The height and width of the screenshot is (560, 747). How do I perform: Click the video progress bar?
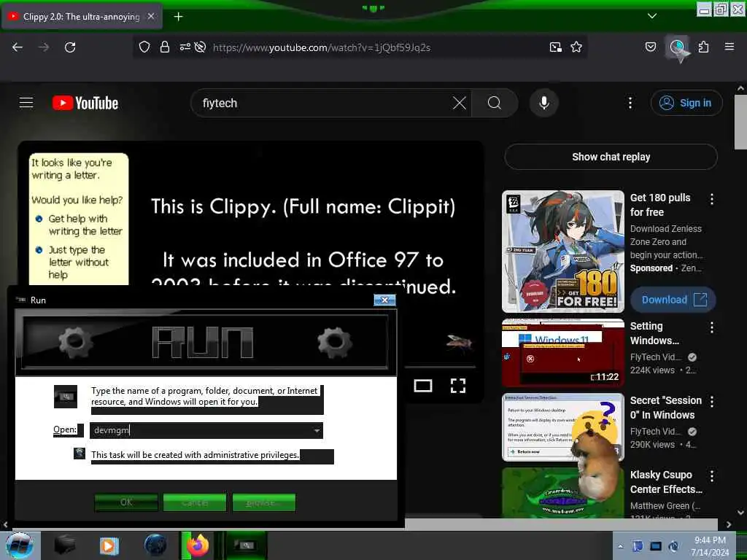[x=440, y=367]
